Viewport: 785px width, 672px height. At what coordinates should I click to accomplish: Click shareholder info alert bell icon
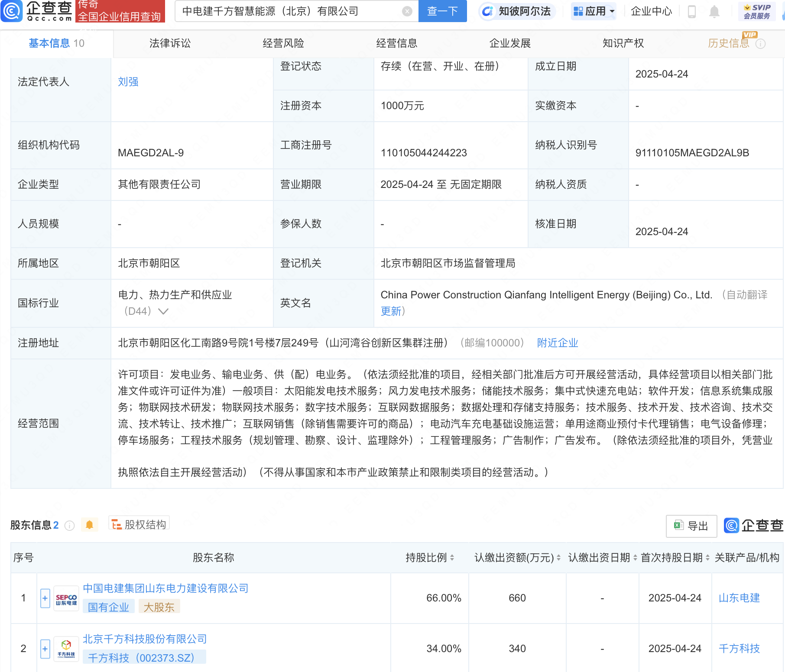tap(90, 525)
